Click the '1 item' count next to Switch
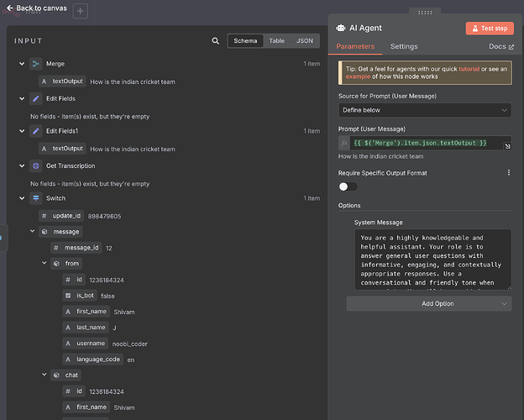 312,198
